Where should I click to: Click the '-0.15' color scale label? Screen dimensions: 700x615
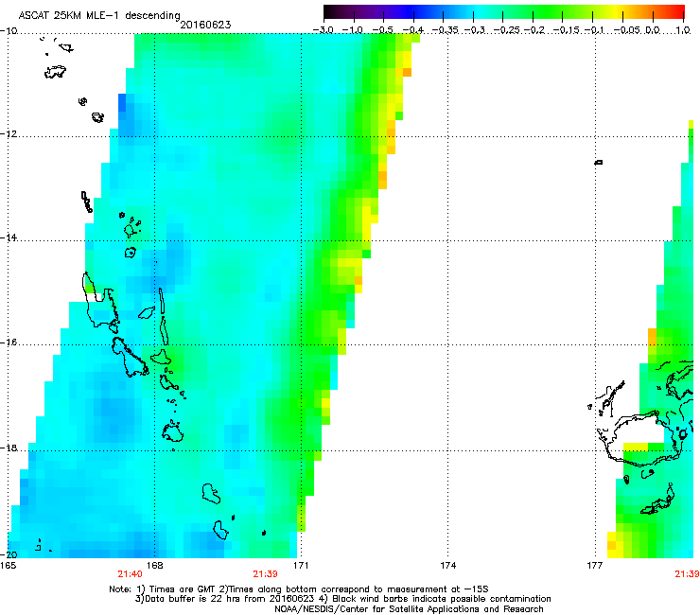pyautogui.click(x=567, y=30)
